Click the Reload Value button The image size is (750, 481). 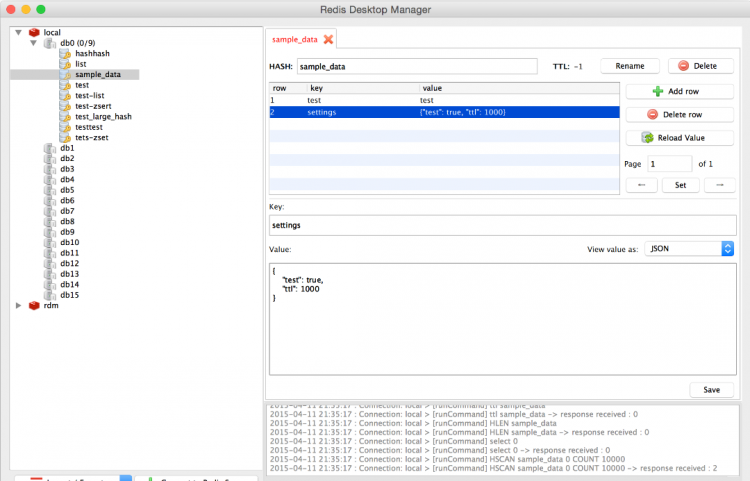[x=680, y=138]
